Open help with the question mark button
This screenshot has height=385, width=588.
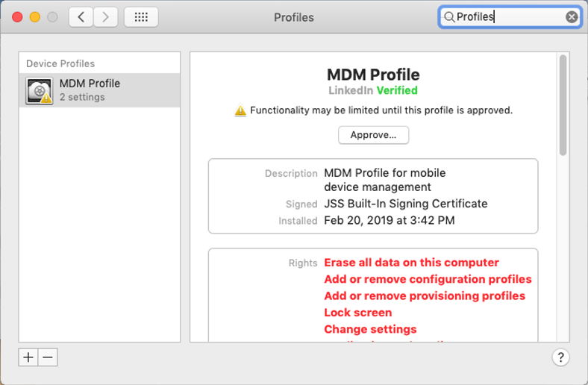[x=561, y=357]
